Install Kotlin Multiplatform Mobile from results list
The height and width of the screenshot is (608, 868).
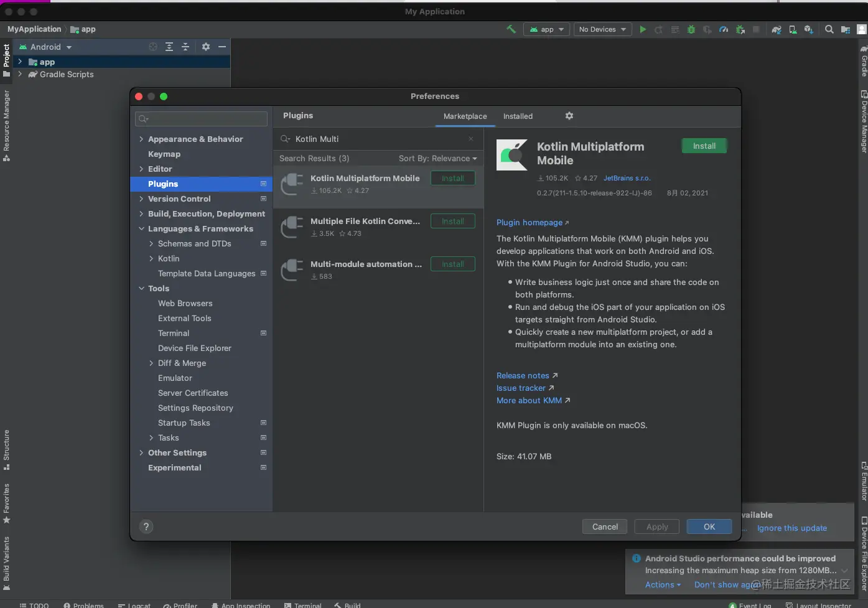click(x=452, y=178)
